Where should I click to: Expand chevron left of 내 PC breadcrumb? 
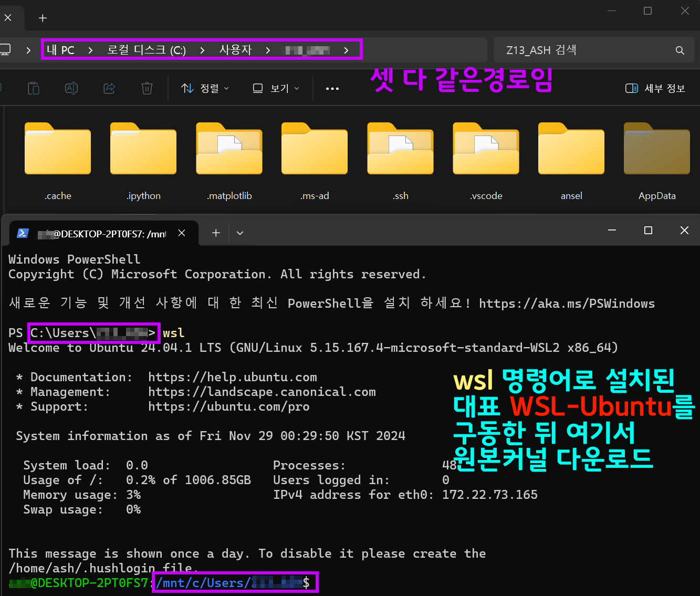pos(28,50)
